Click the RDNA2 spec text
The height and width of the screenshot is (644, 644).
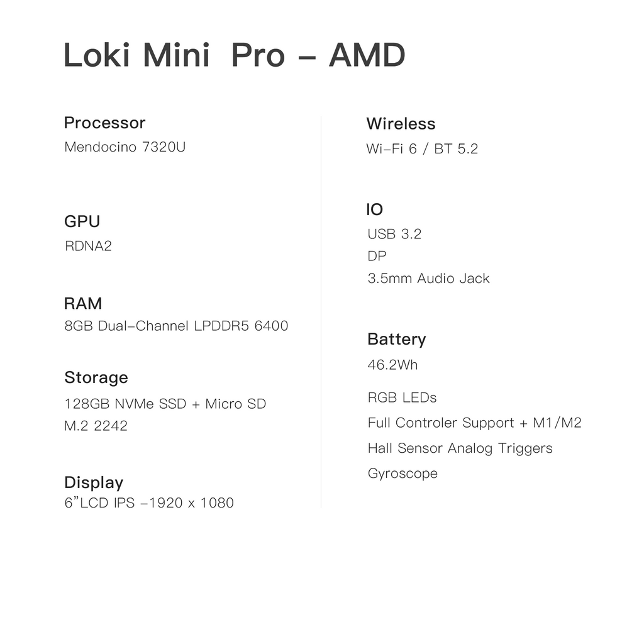click(88, 246)
